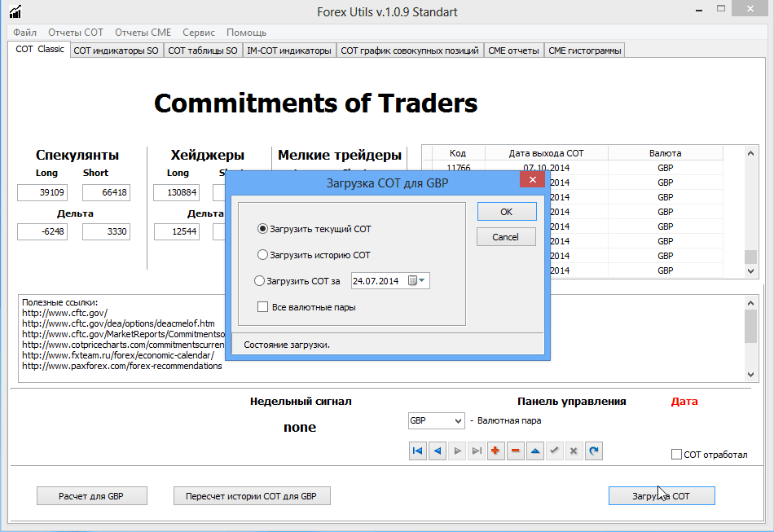Open the calendar picker for the date

coord(416,281)
